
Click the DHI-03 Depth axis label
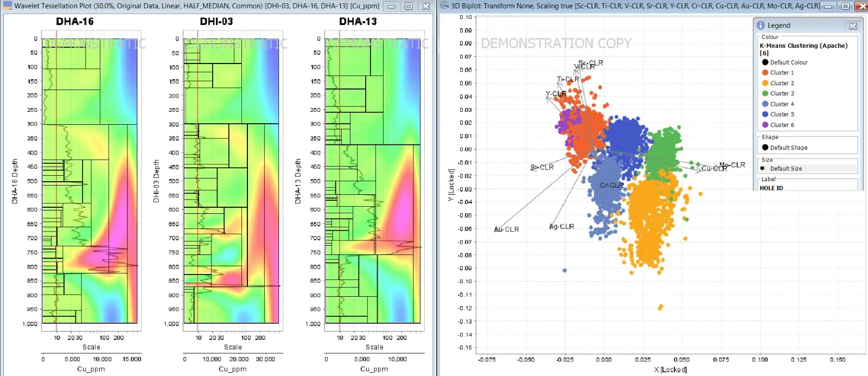156,181
